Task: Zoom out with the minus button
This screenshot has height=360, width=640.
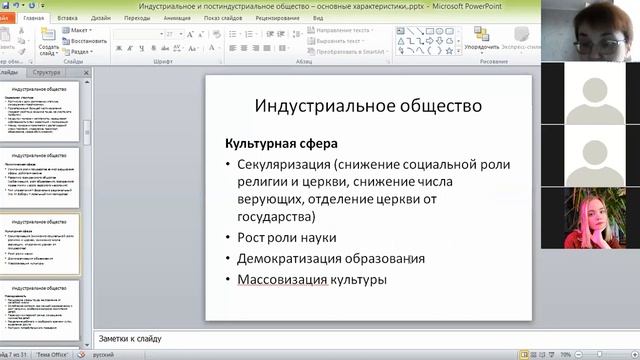Action: [578, 355]
